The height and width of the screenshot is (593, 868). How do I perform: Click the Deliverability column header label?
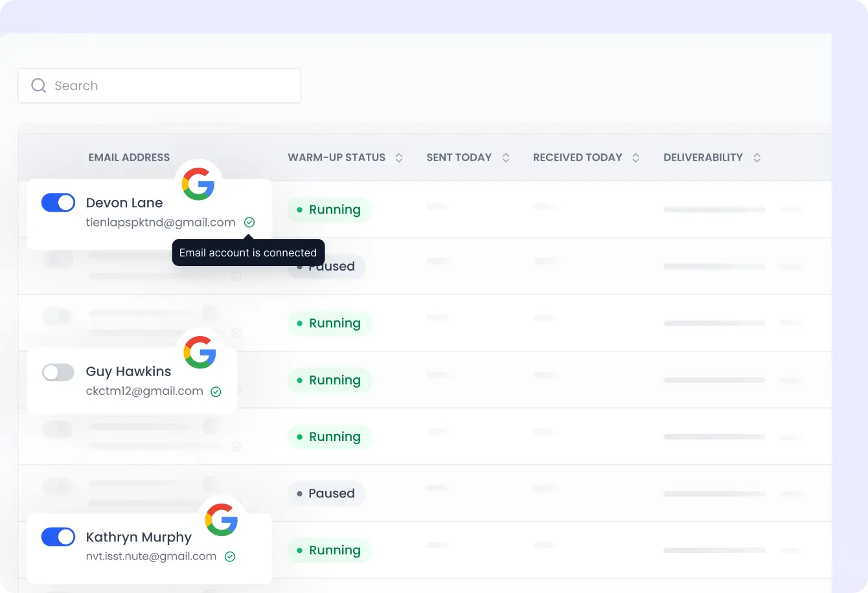[703, 157]
